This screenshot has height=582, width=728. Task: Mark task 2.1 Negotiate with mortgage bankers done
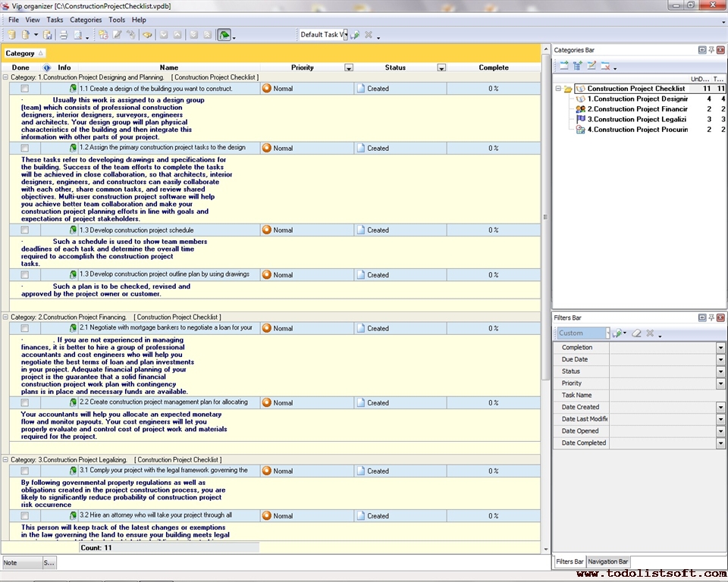(x=24, y=328)
